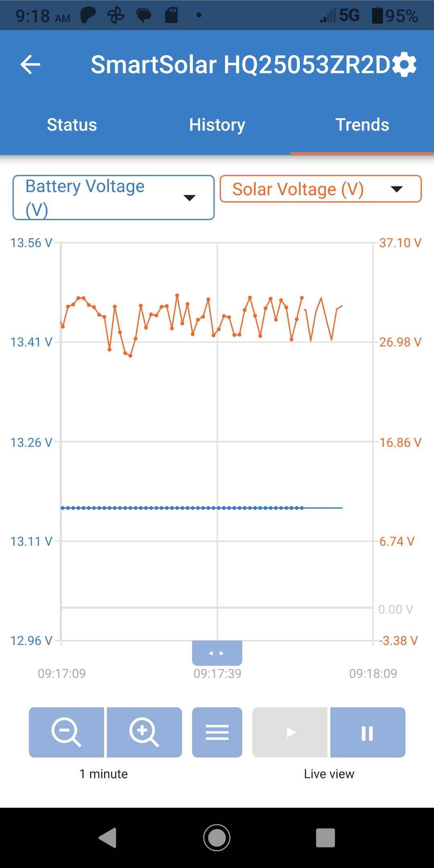Select the Trends tab

coord(362,125)
